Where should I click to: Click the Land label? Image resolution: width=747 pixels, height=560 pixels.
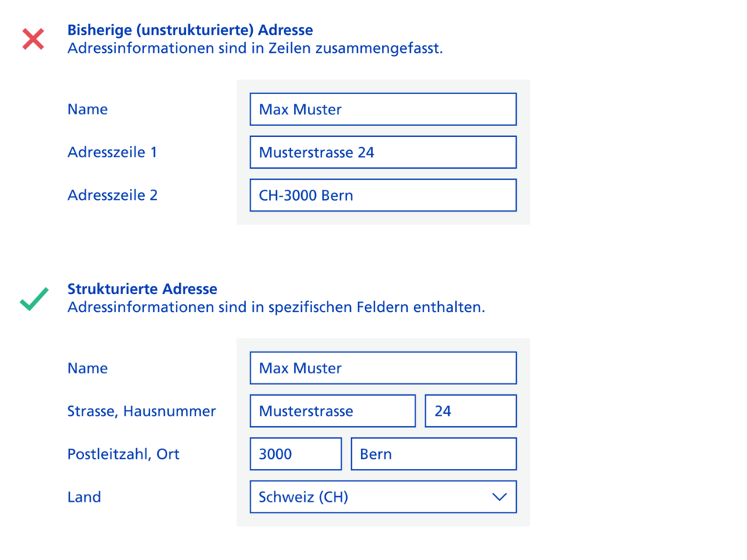click(84, 497)
